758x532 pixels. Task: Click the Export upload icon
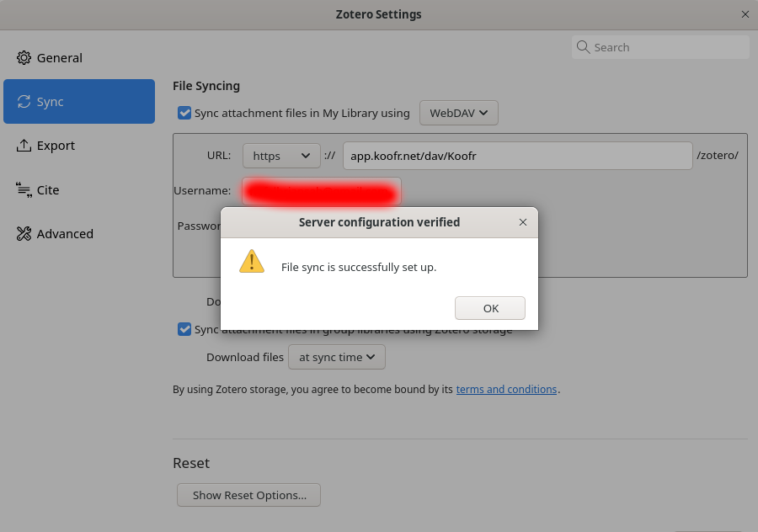[24, 146]
